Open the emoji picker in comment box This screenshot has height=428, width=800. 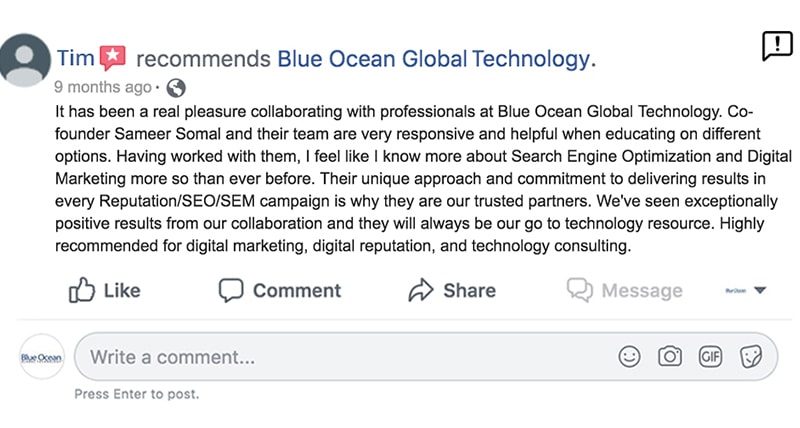(x=629, y=357)
